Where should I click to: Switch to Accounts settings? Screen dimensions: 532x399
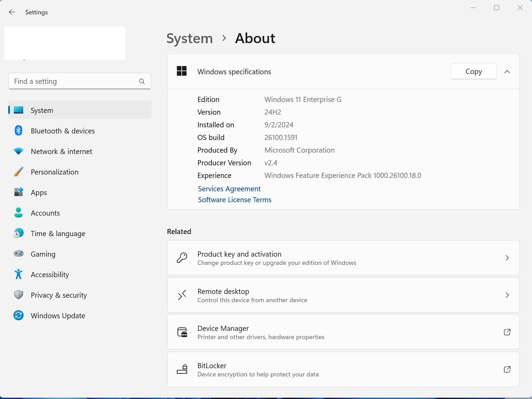pyautogui.click(x=80, y=213)
